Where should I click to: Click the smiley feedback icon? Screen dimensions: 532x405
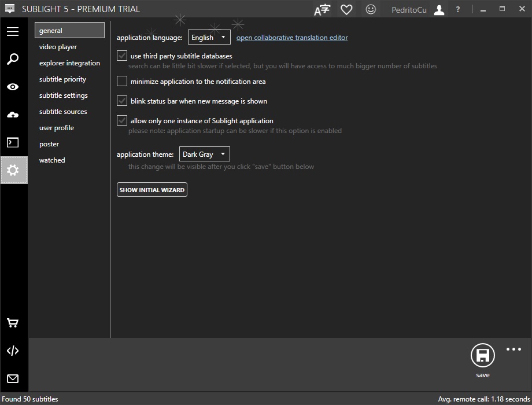pos(371,9)
